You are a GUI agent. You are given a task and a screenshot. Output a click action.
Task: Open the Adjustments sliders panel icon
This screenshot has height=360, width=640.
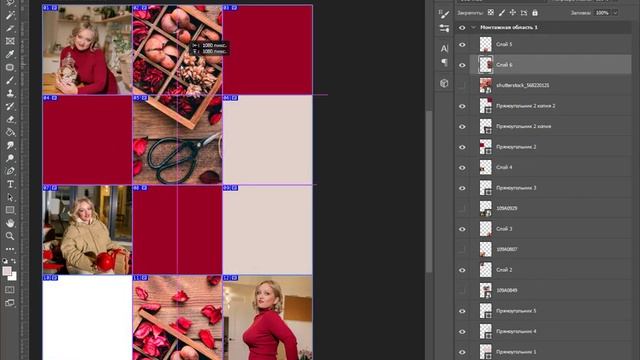tap(444, 28)
